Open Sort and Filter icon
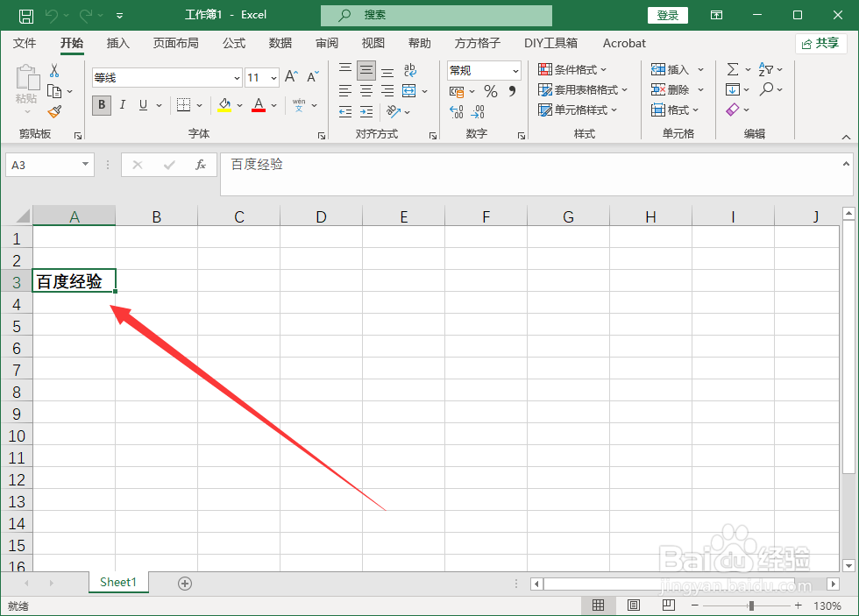This screenshot has width=859, height=616. (x=766, y=69)
